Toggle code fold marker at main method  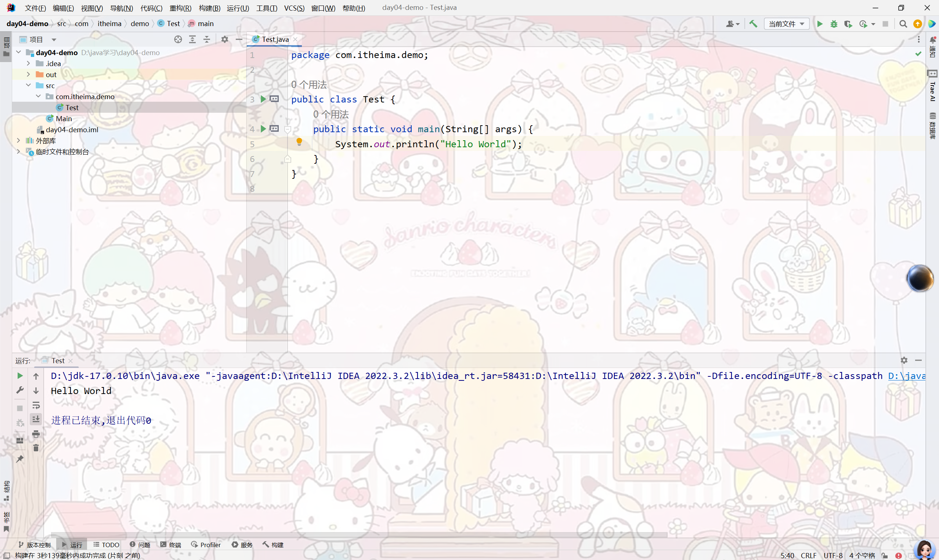(x=288, y=129)
